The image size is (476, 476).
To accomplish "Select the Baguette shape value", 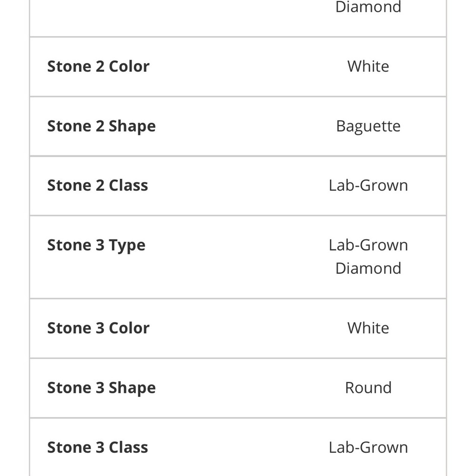I will [x=368, y=126].
